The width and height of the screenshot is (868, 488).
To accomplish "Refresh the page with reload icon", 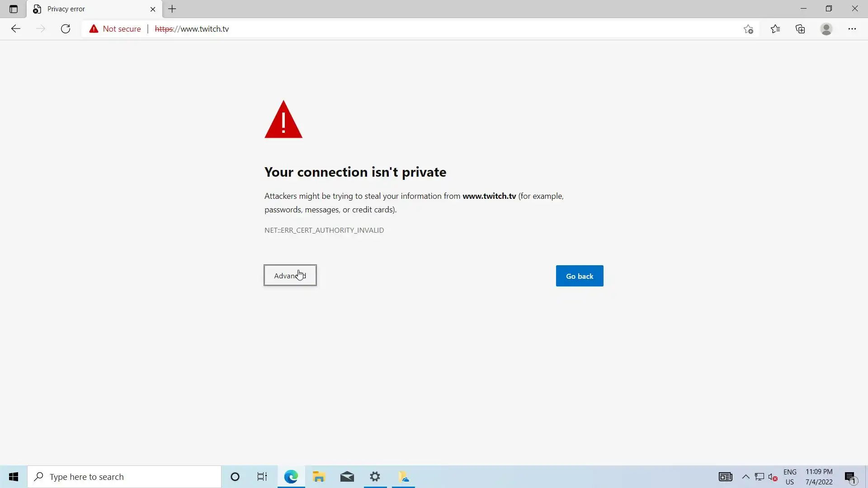I will tap(66, 29).
